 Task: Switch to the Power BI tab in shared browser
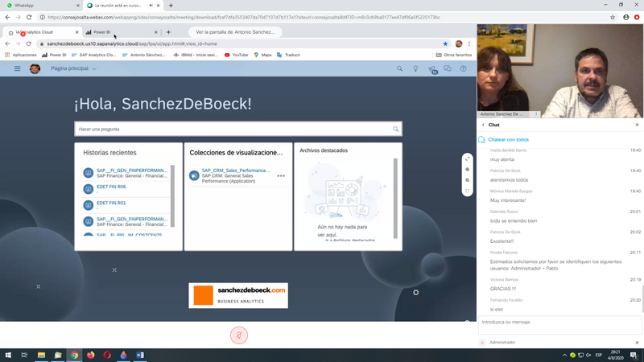122,32
